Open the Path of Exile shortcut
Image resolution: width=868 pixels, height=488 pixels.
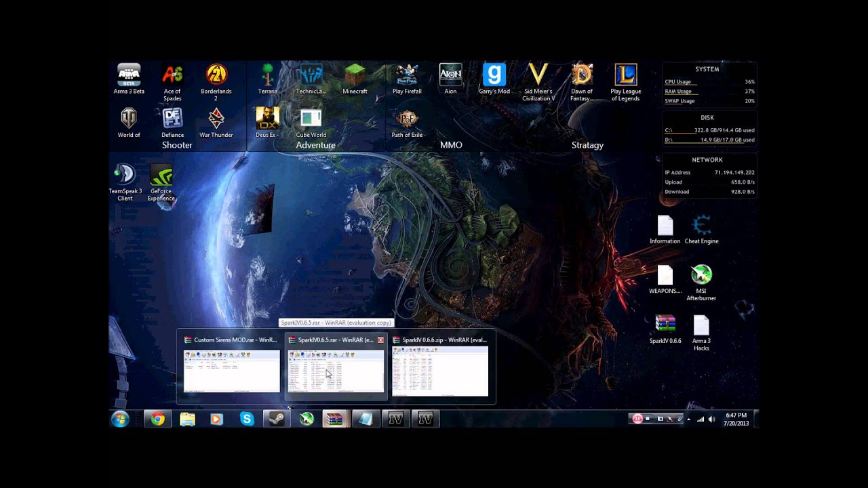407,123
